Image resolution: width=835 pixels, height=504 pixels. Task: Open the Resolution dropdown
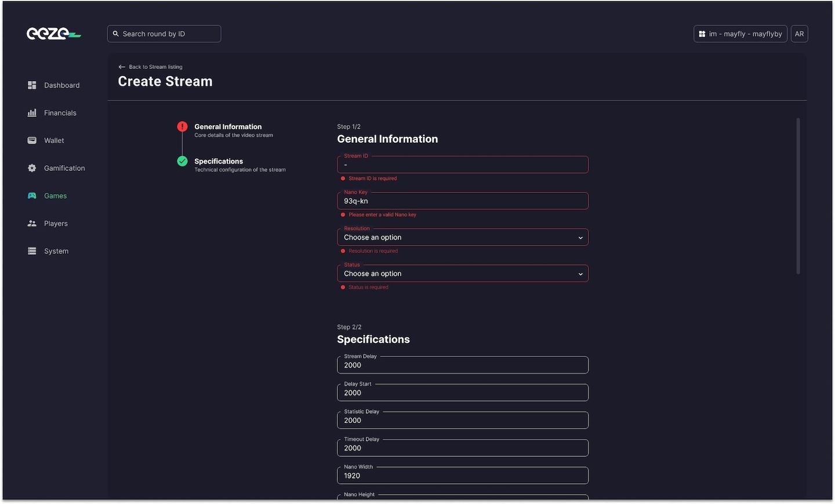coord(462,238)
